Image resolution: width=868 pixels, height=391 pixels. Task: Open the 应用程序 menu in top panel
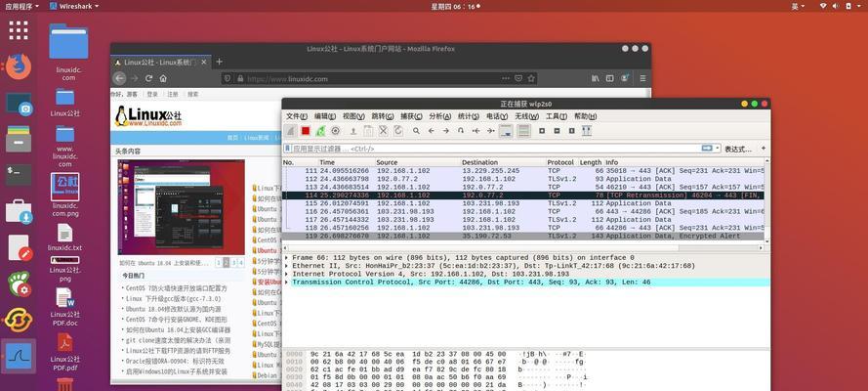tap(21, 6)
